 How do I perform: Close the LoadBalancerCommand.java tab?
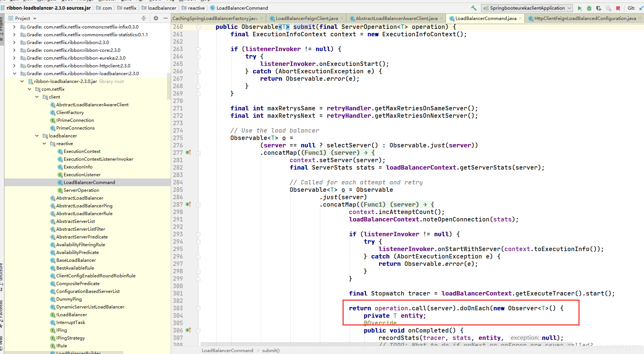point(520,18)
